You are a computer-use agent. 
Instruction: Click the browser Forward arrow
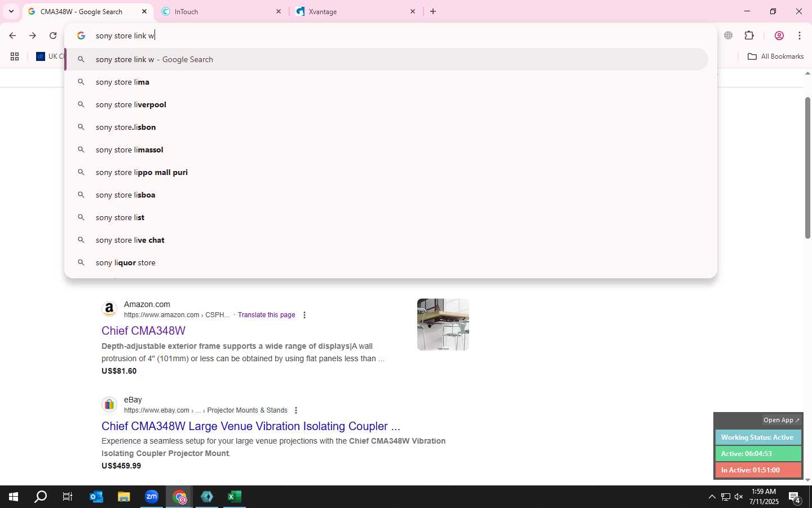point(33,36)
